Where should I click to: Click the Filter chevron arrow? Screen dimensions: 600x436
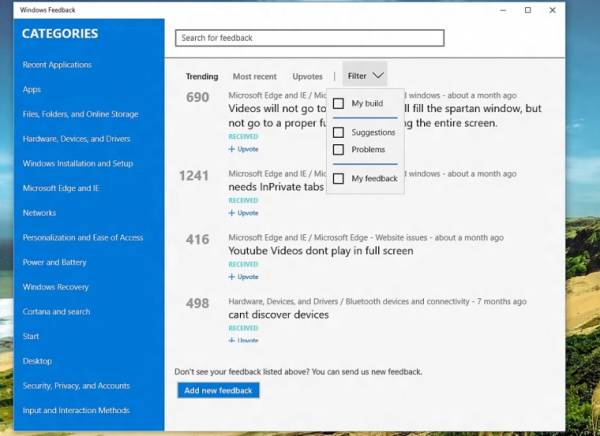point(378,76)
